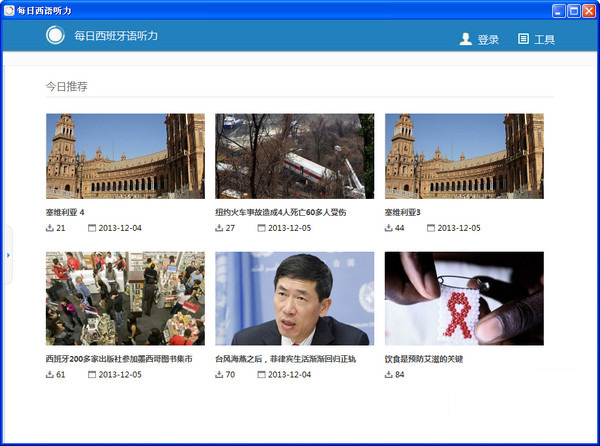Click download icon next to 27
This screenshot has height=446, width=600.
(219, 228)
